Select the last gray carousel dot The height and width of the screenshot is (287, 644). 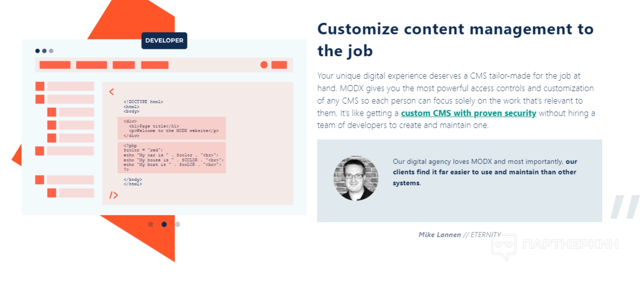[x=178, y=224]
